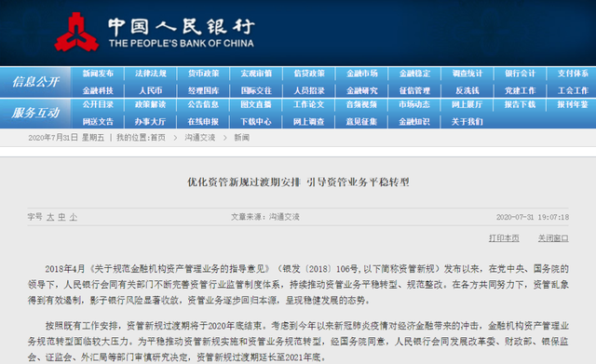Go to 反洗钱 page
596x364 pixels.
(467, 90)
